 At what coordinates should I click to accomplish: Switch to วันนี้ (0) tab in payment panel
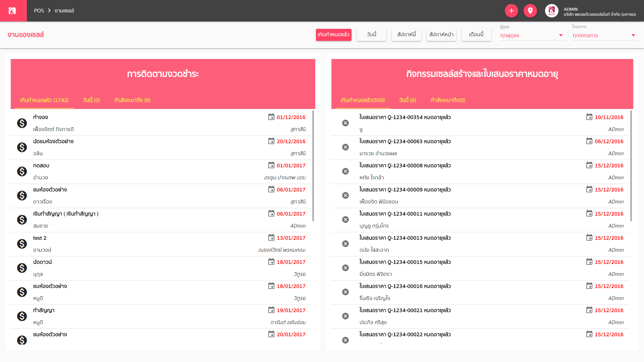coord(91,100)
